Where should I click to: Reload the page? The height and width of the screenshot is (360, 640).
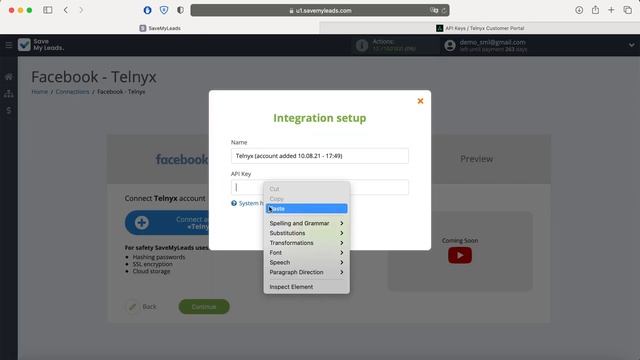444,11
